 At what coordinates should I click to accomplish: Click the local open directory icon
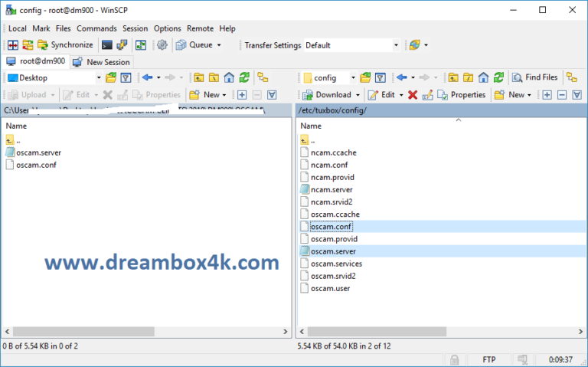pos(111,77)
